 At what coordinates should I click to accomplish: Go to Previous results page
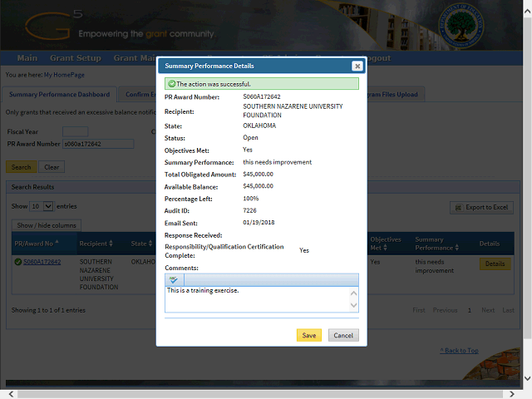[446, 310]
